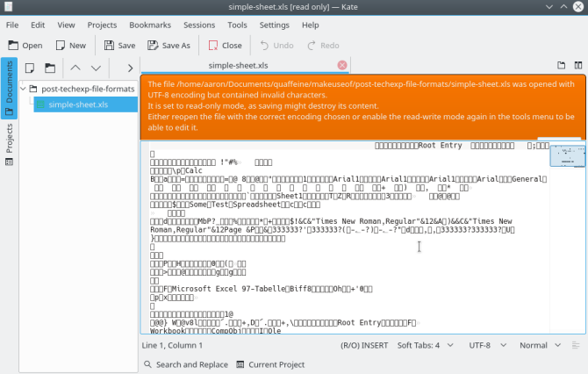This screenshot has height=374, width=588.
Task: Click the open folder icon in Documents panel
Action: click(x=50, y=68)
